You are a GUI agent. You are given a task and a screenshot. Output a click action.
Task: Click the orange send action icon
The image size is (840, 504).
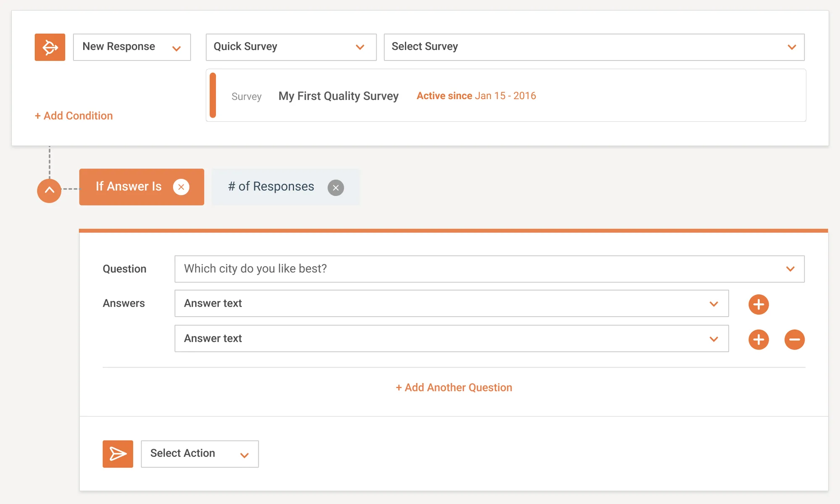click(118, 454)
